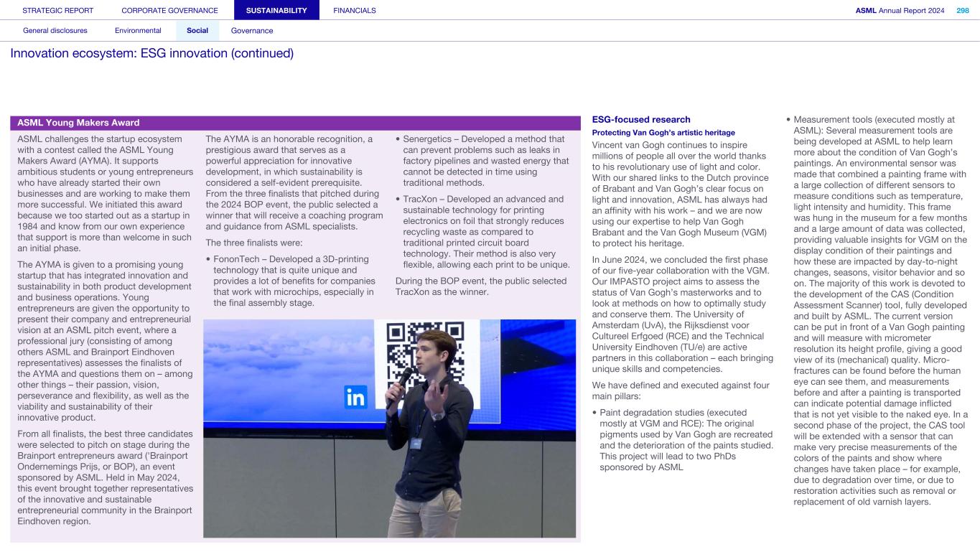Select the Social subsection tab
The width and height of the screenshot is (980, 552).
[197, 31]
